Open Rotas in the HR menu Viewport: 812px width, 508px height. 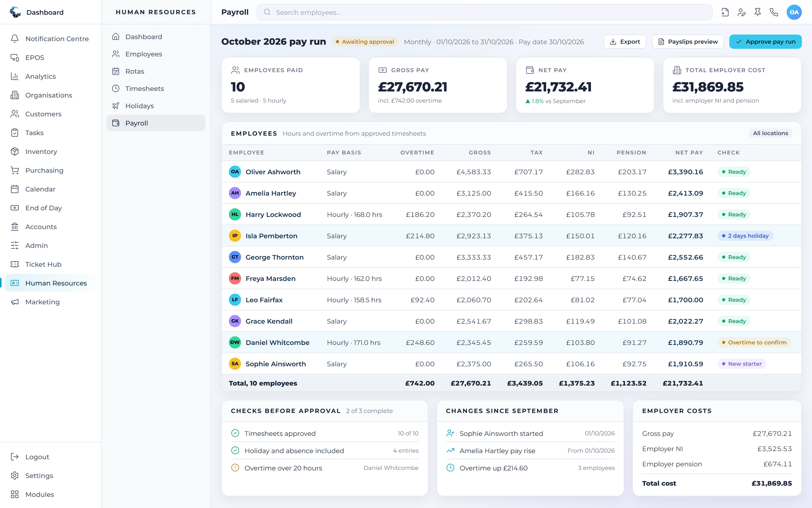pos(156,72)
